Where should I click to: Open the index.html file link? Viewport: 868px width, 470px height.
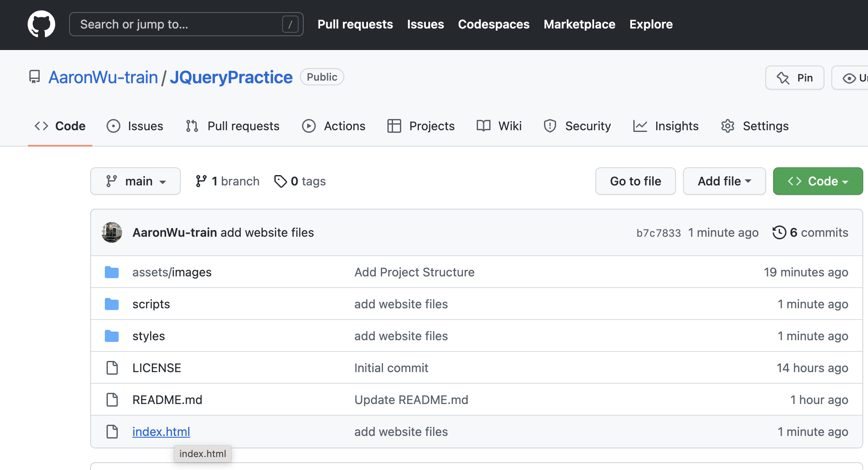coord(161,432)
